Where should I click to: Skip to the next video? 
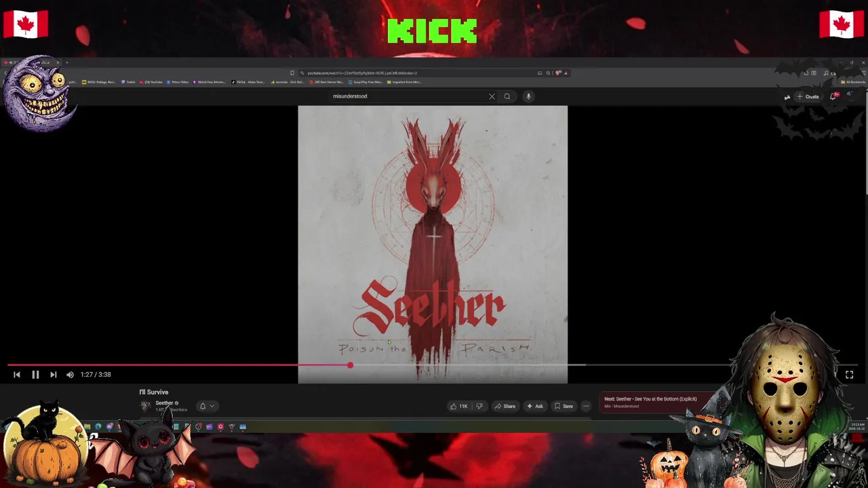tap(53, 374)
